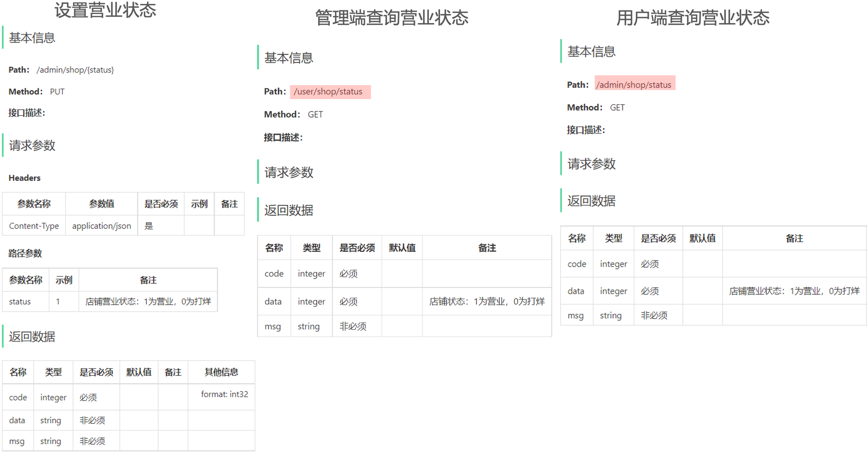Click the PUT method value
Viewport: 868px width, 454px height.
(57, 92)
